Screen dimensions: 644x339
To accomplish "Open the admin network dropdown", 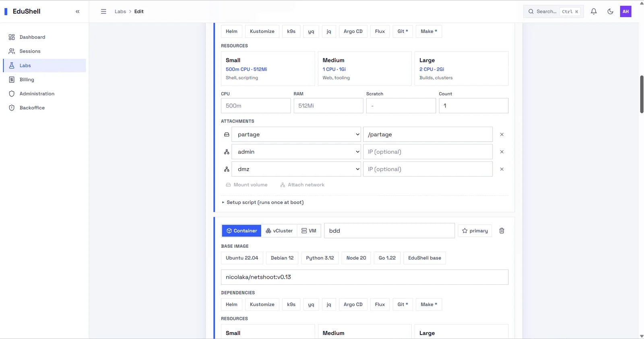I will coord(296,152).
